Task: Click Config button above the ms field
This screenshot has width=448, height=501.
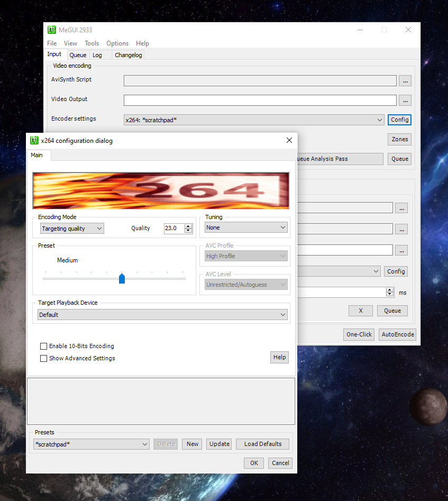Action: 396,271
